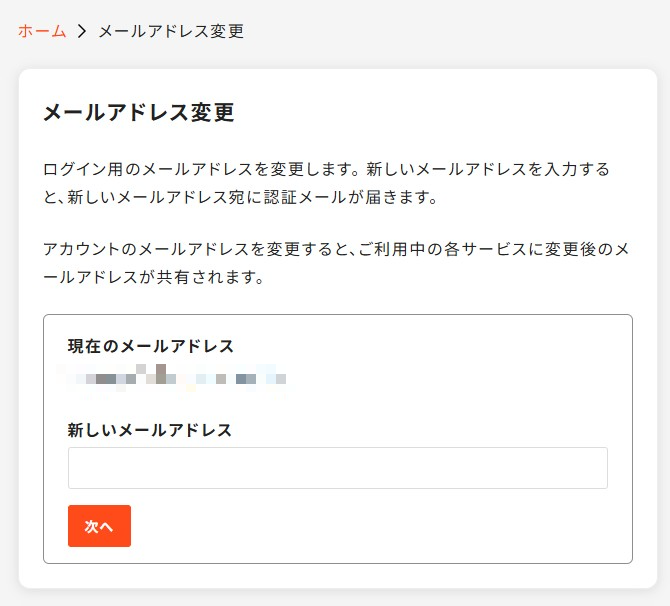Click the breadcrumb chevron separator arrow

[82, 31]
